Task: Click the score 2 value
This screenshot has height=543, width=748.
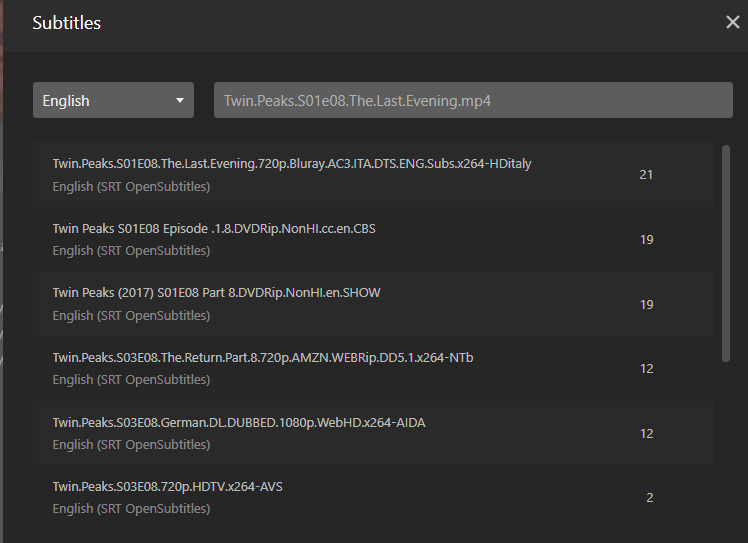Action: 649,498
